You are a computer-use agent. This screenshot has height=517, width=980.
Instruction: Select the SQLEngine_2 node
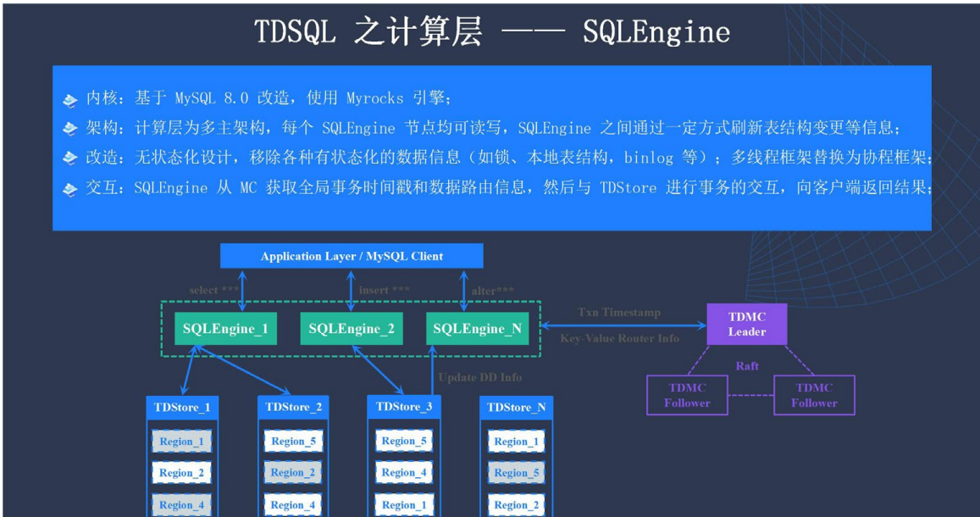(352, 329)
